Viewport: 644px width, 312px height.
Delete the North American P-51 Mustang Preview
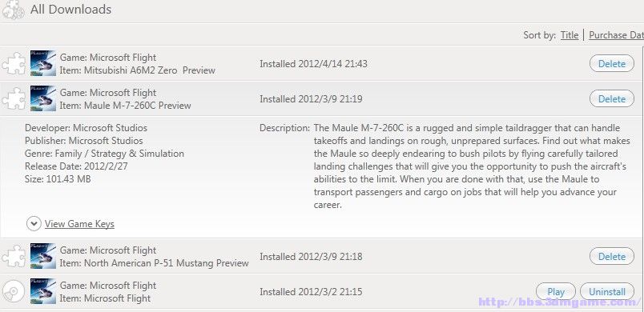(611, 256)
